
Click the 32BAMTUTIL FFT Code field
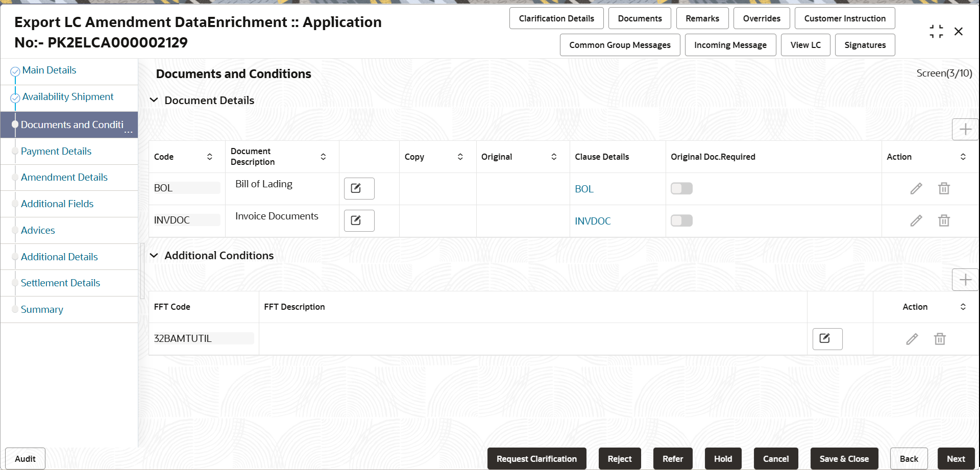coord(204,338)
